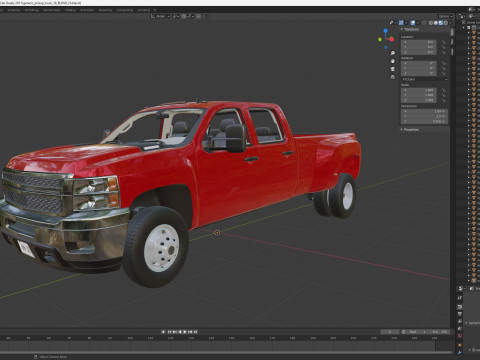Select wireframe viewport shading

[431, 23]
